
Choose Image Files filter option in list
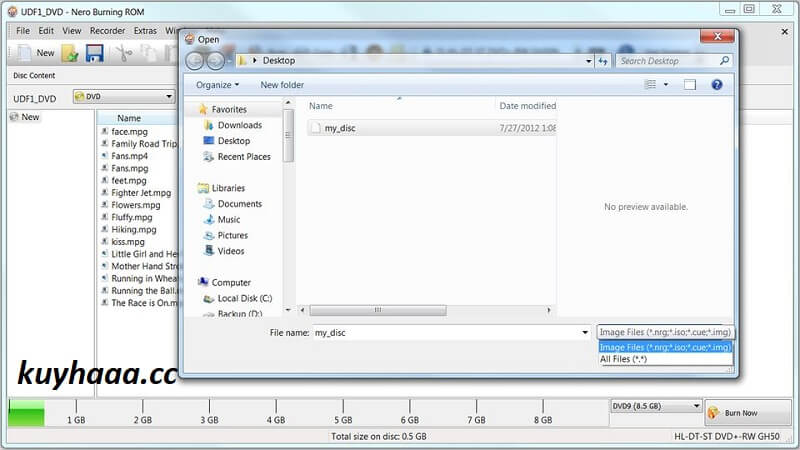(665, 347)
